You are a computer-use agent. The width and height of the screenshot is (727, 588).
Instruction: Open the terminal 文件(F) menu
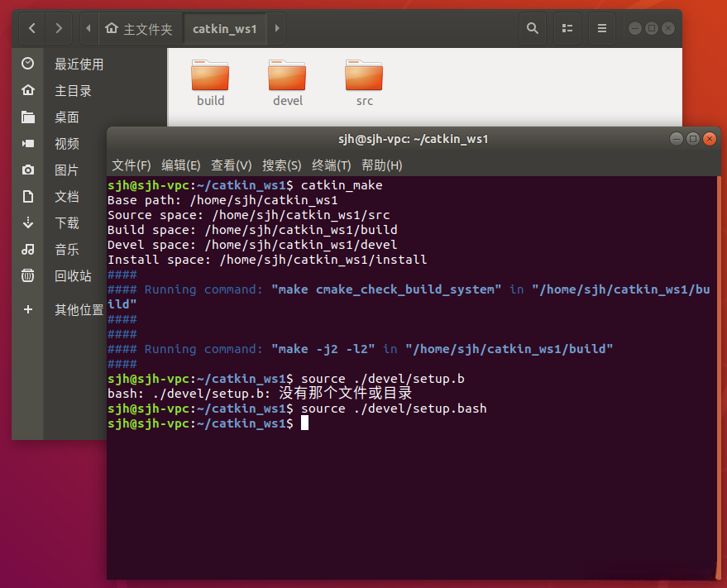point(132,165)
